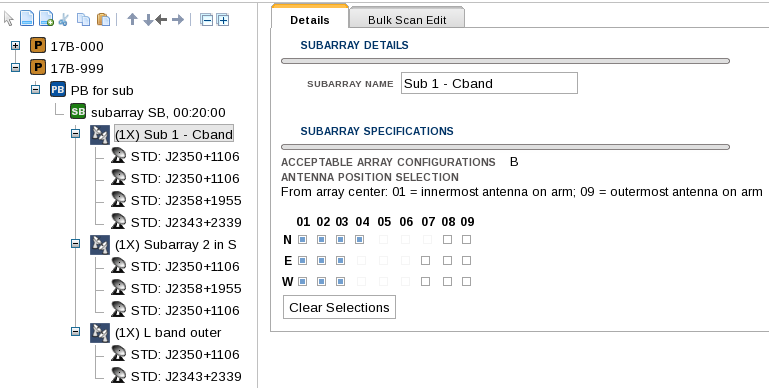This screenshot has height=388, width=769.
Task: Click the move down arrow icon
Action: (148, 20)
